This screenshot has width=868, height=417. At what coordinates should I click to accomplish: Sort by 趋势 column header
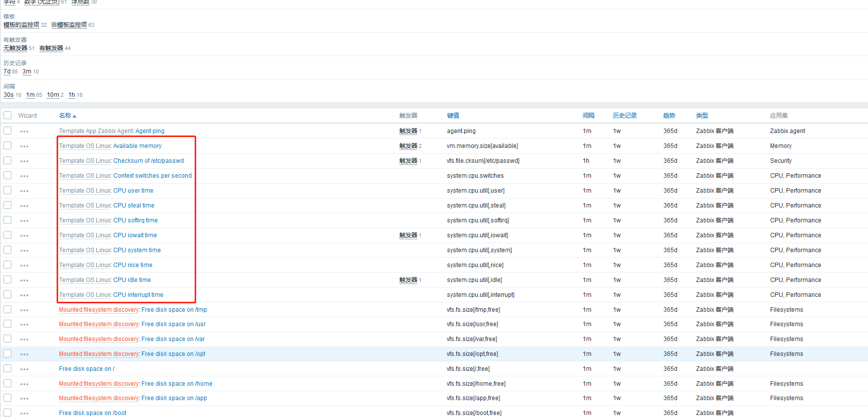[669, 116]
